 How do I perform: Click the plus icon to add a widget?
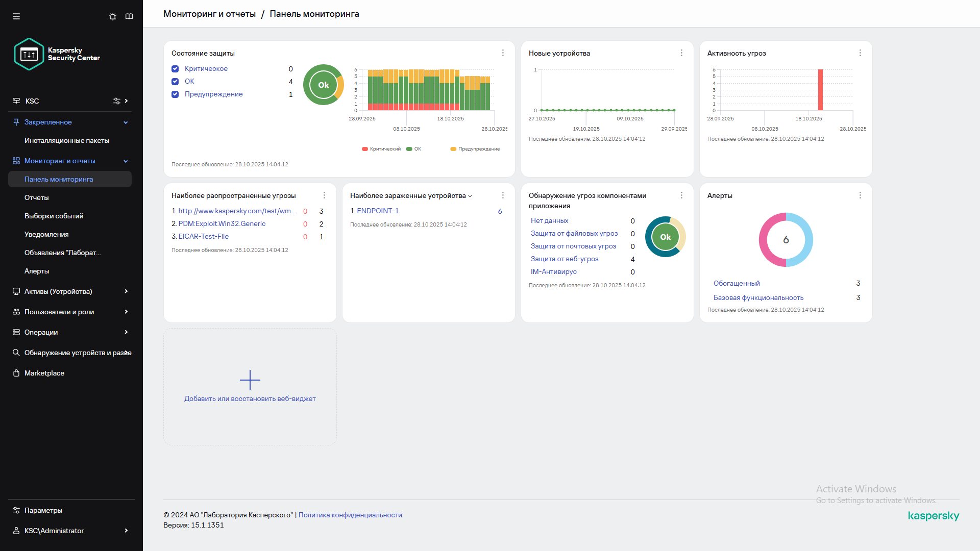point(250,380)
